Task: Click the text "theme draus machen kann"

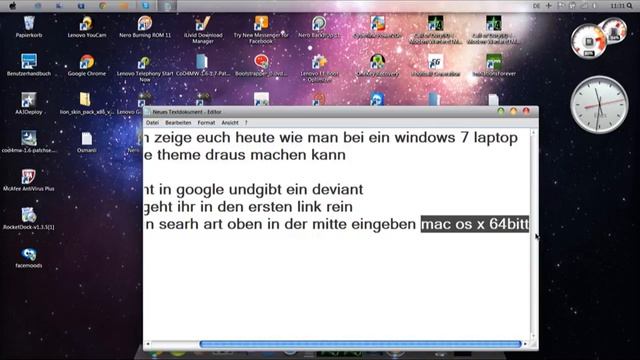Action: [251, 155]
